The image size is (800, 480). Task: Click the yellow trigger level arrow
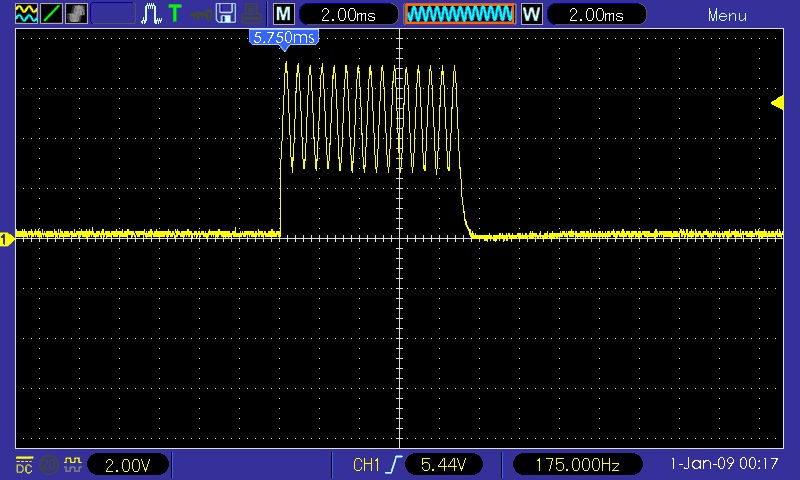click(x=778, y=103)
